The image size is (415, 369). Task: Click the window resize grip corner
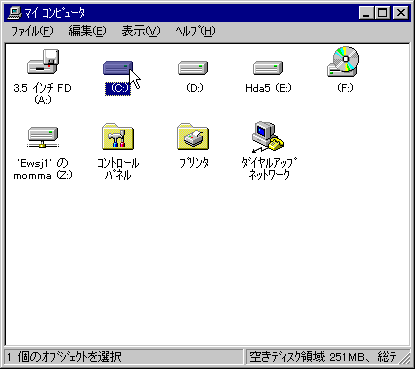click(406, 359)
